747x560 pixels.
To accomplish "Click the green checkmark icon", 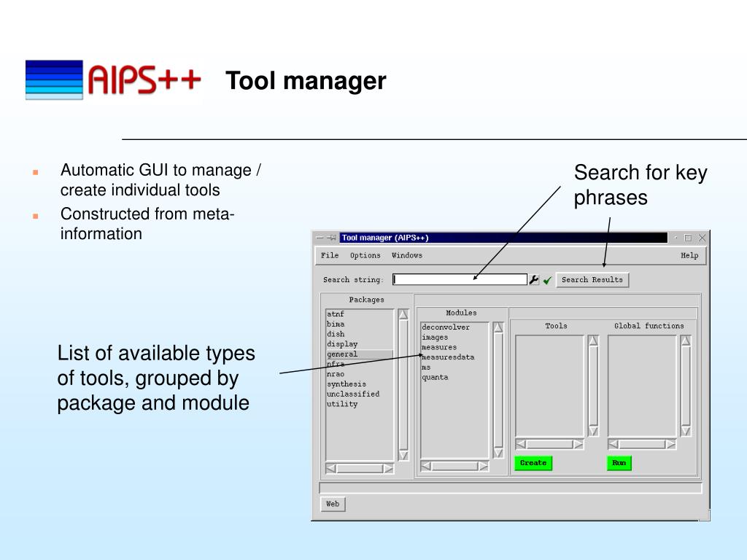I will pyautogui.click(x=547, y=280).
